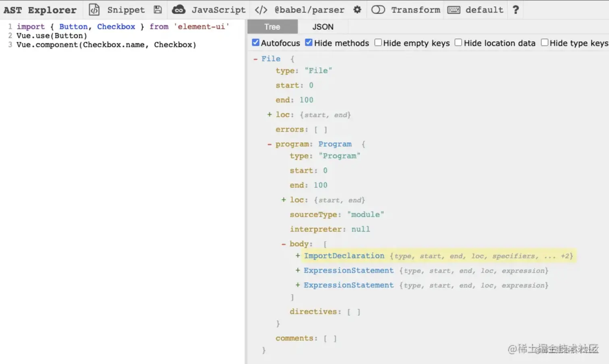Click the Snippet file icon
Viewport: 609px width, 364px height.
click(94, 10)
